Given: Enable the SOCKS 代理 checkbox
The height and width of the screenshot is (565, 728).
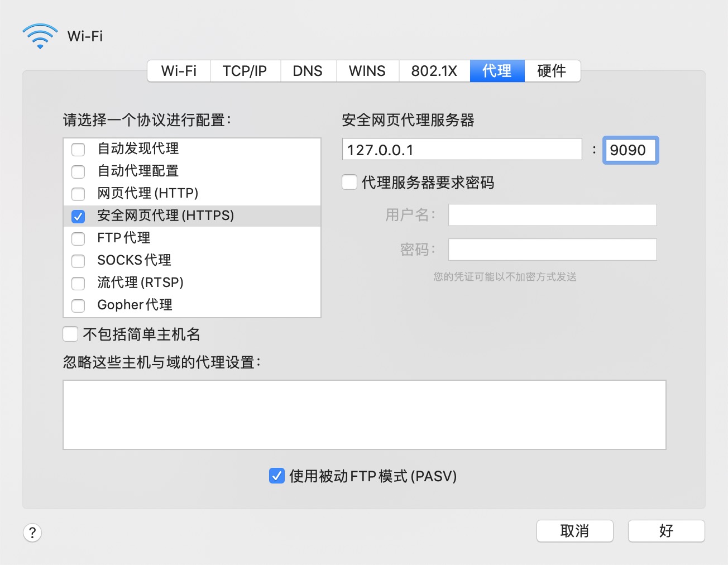Looking at the screenshot, I should point(78,261).
